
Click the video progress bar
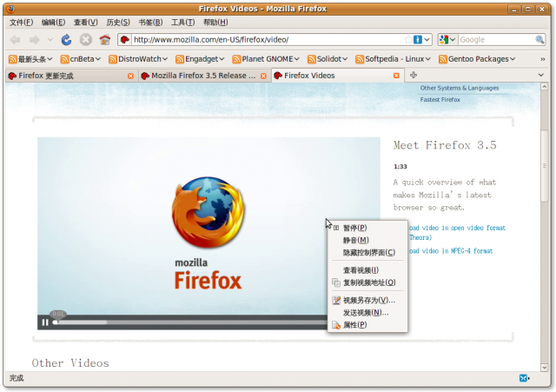(x=189, y=322)
